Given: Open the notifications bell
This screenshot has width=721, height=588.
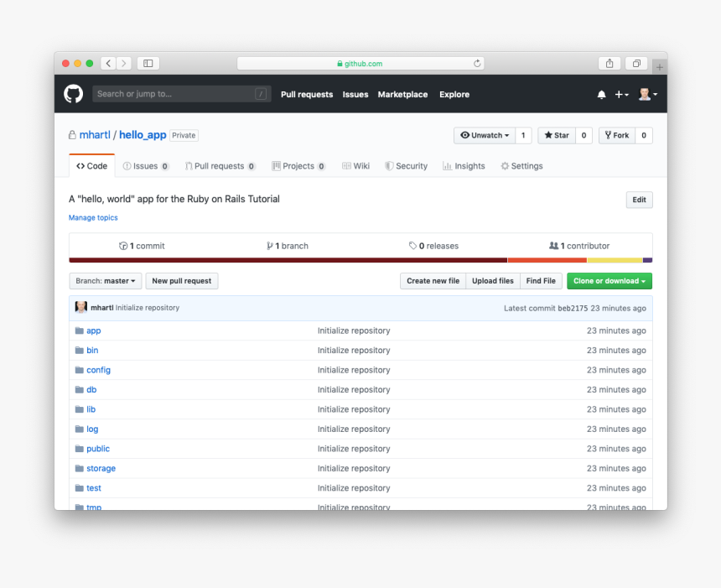Looking at the screenshot, I should pyautogui.click(x=601, y=94).
